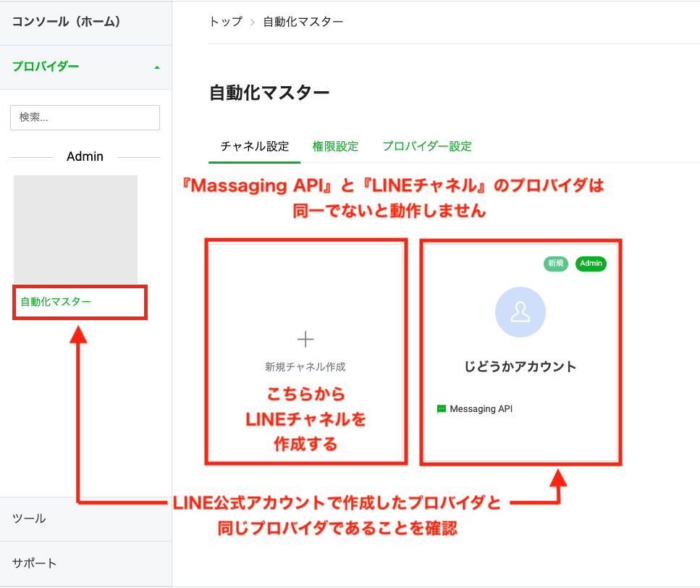Focus the 検索... provider search field
Viewport: 700px width, 588px height.
coord(85,117)
